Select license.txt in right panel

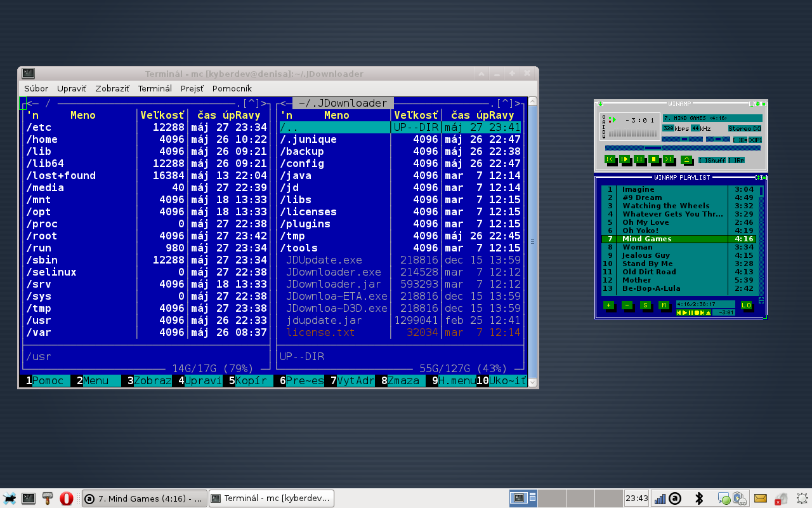[x=400, y=332]
